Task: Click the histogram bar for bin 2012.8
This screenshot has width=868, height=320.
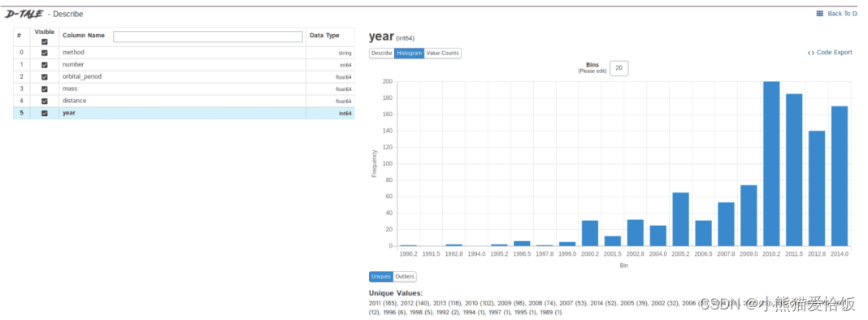Action: [817, 188]
